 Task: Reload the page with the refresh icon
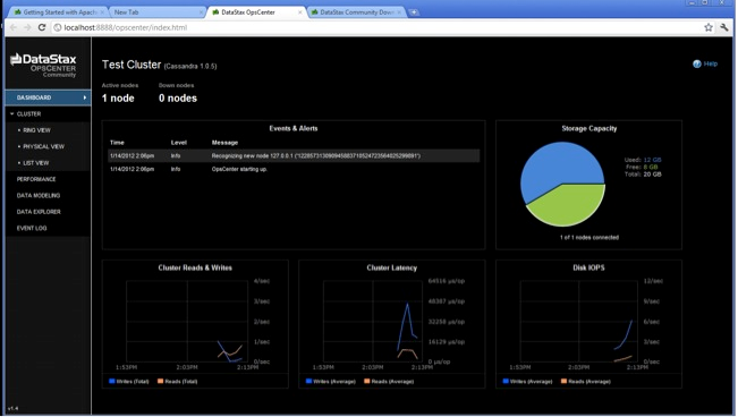pyautogui.click(x=42, y=27)
